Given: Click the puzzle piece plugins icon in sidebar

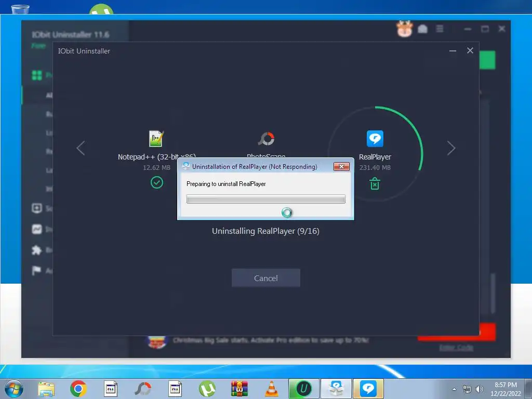Looking at the screenshot, I should pyautogui.click(x=37, y=250).
